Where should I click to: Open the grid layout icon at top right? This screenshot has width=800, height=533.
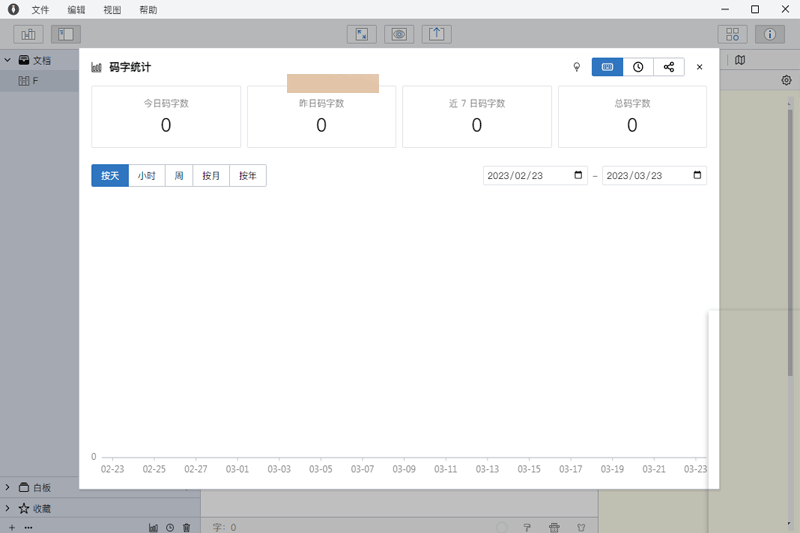[733, 34]
